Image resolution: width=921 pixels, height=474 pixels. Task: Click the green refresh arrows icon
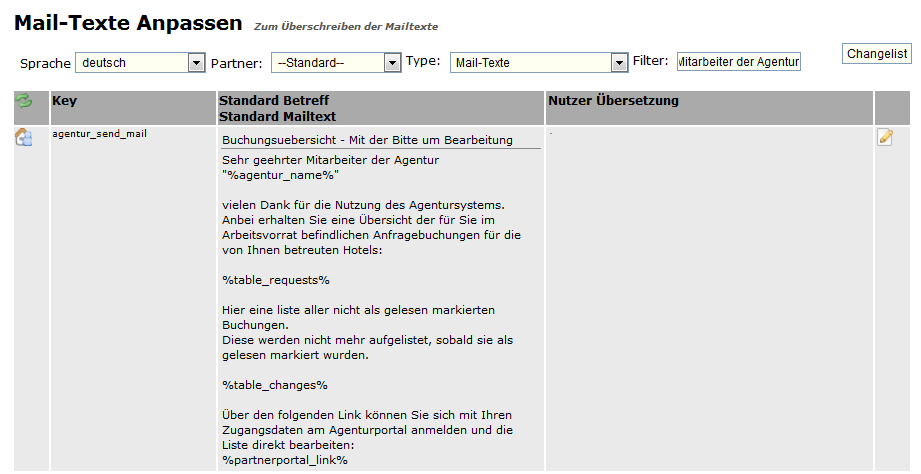[23, 101]
